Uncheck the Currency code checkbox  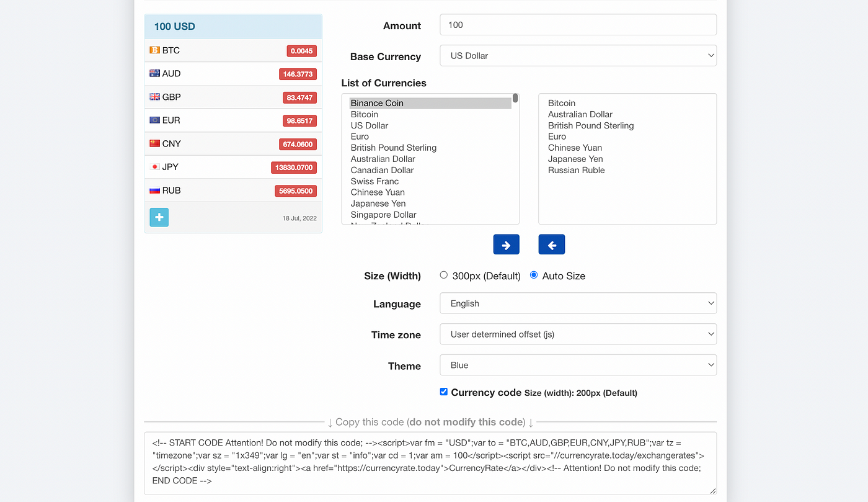(x=444, y=392)
